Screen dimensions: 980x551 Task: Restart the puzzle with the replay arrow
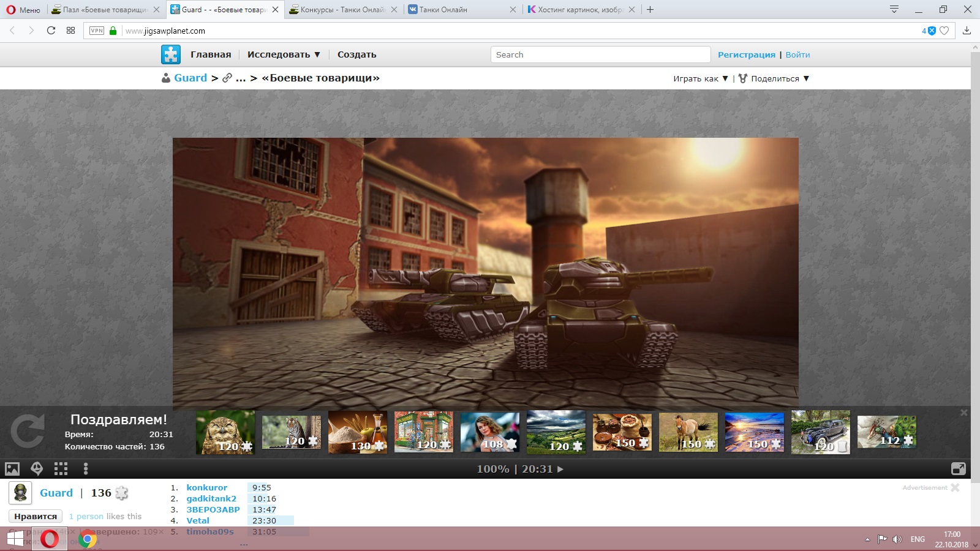pyautogui.click(x=28, y=431)
